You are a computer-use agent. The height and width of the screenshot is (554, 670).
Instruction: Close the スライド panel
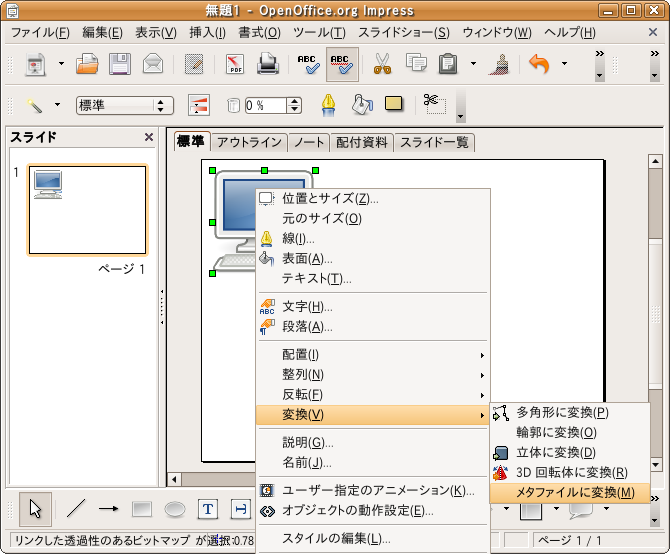[x=149, y=137]
